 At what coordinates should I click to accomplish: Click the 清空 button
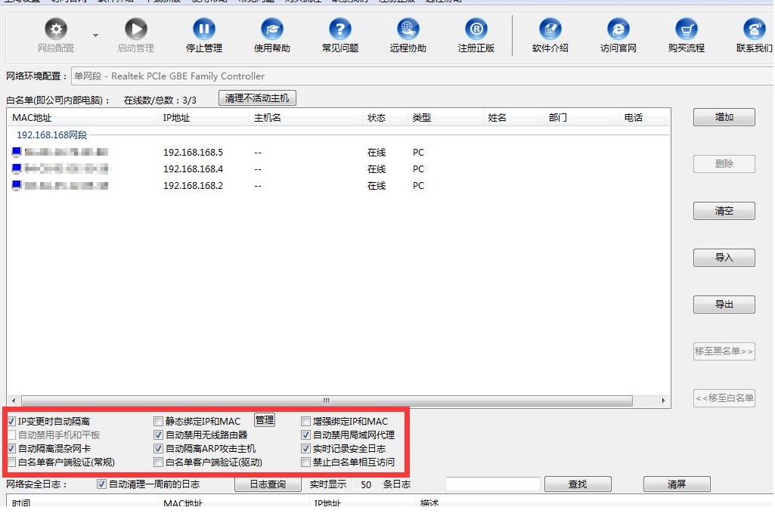coord(724,211)
